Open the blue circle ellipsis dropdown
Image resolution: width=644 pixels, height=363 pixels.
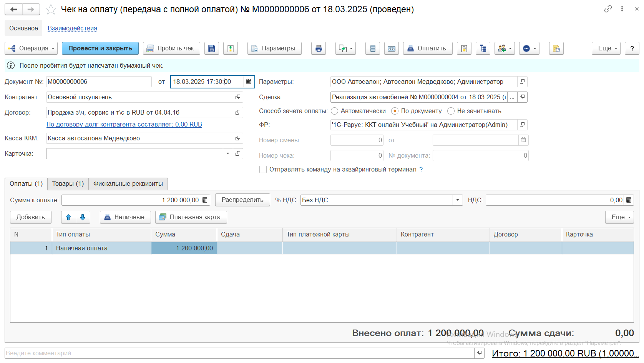click(x=529, y=48)
